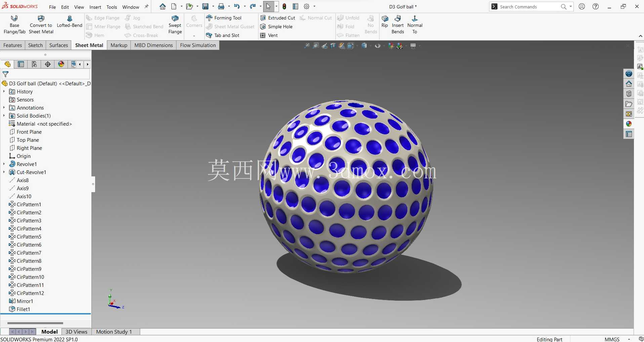Open the ConfigurationManager tab
Screen dimensions: 644x342
tap(34, 64)
